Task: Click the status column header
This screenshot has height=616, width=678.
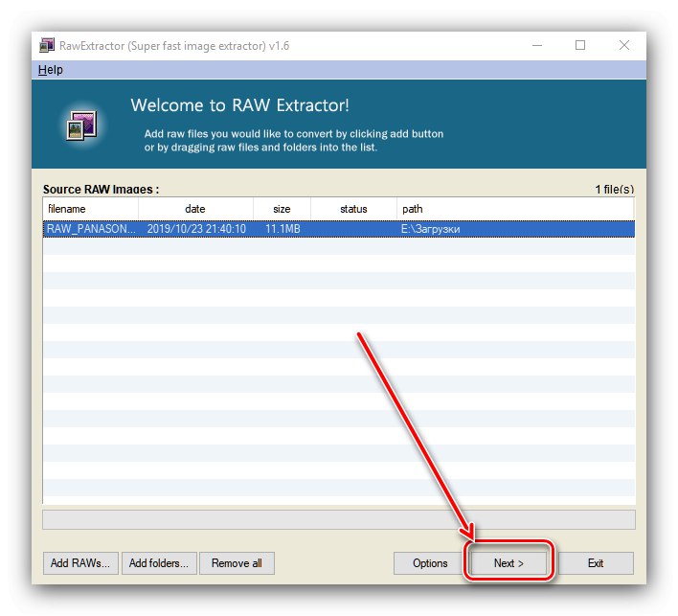Action: tap(353, 209)
